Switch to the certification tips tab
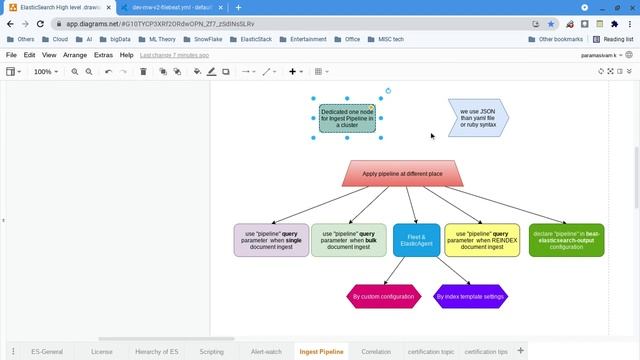Screen dimensions: 640x360 click(486, 351)
